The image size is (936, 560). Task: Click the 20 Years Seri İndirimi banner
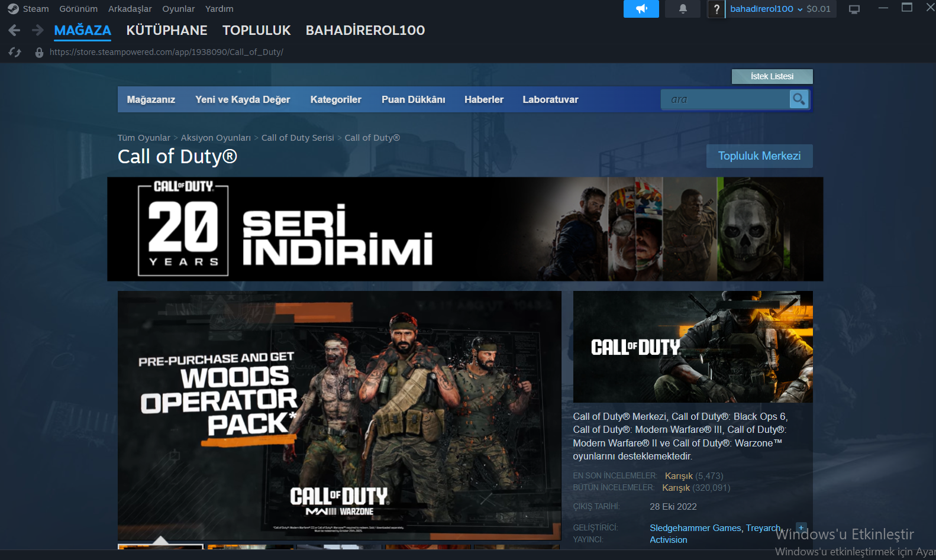465,229
